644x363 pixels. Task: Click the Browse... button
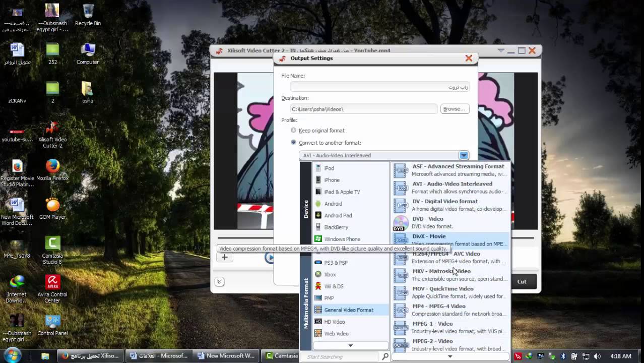click(455, 109)
